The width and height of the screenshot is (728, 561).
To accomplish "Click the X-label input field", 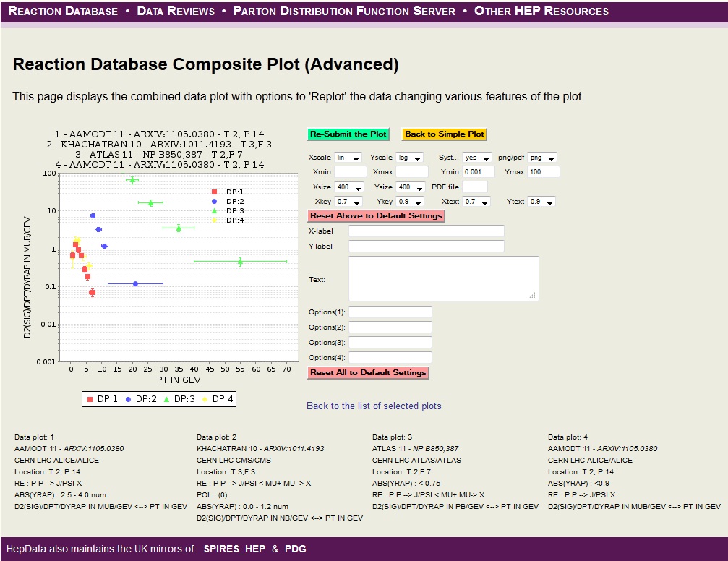I will [x=427, y=231].
